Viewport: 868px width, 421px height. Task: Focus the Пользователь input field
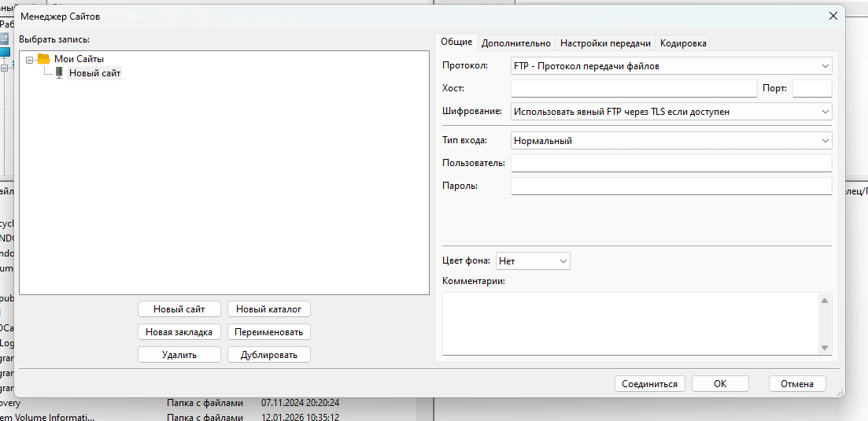671,163
